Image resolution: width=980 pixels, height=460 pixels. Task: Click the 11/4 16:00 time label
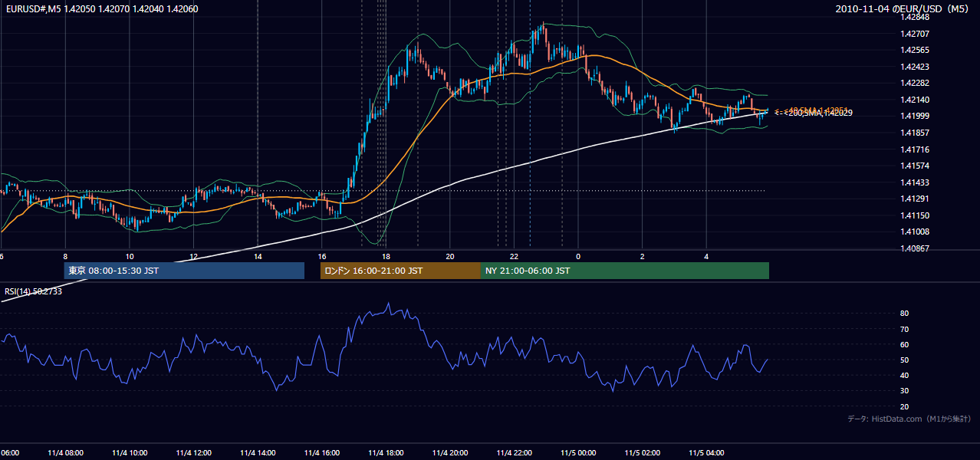(x=322, y=453)
